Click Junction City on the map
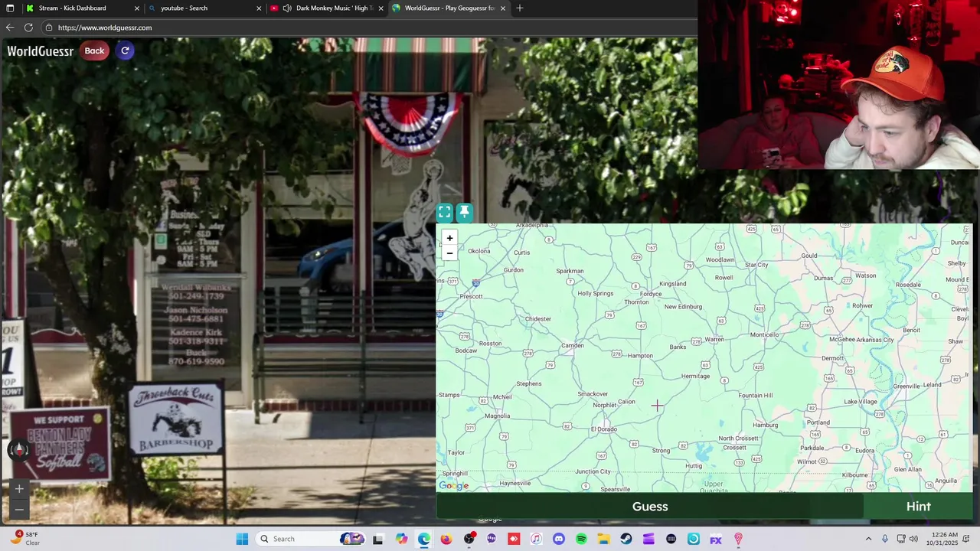 tap(593, 472)
